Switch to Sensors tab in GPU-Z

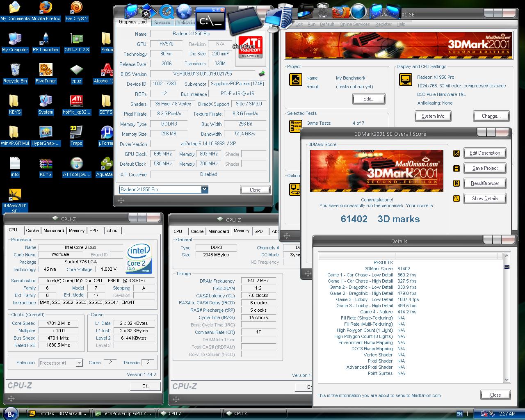click(162, 23)
